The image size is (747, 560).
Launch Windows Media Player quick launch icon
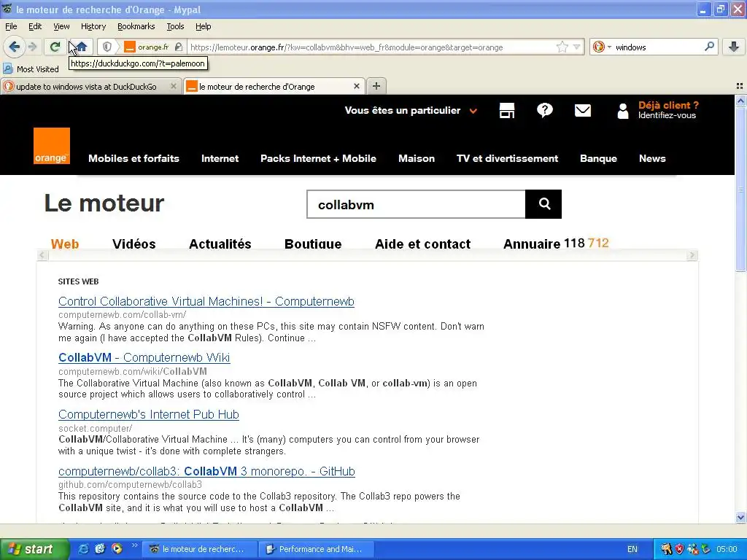(117, 549)
